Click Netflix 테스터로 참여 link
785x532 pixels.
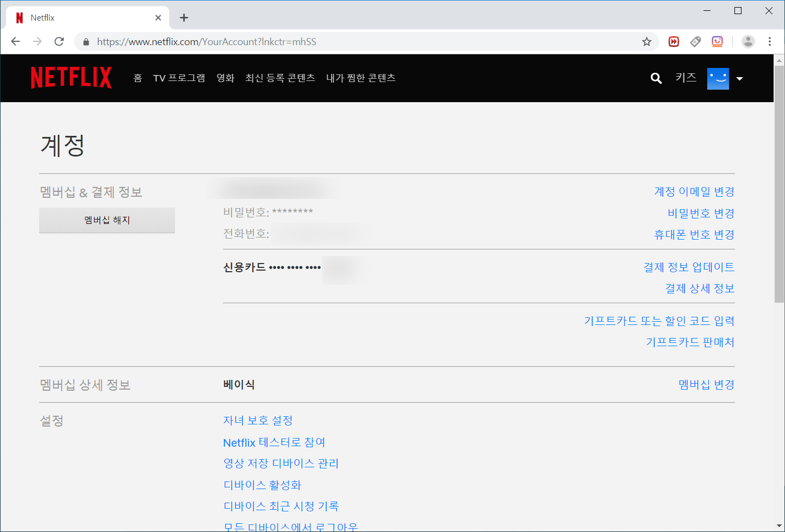click(274, 442)
